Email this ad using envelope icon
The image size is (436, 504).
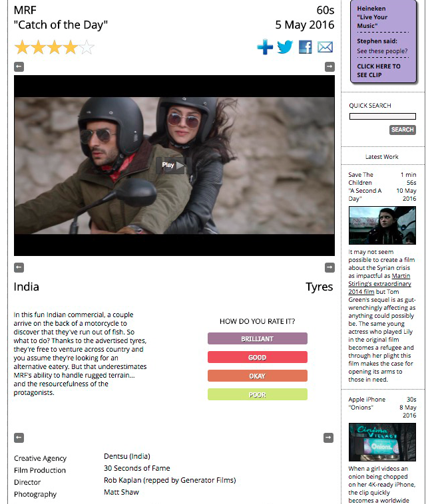325,47
